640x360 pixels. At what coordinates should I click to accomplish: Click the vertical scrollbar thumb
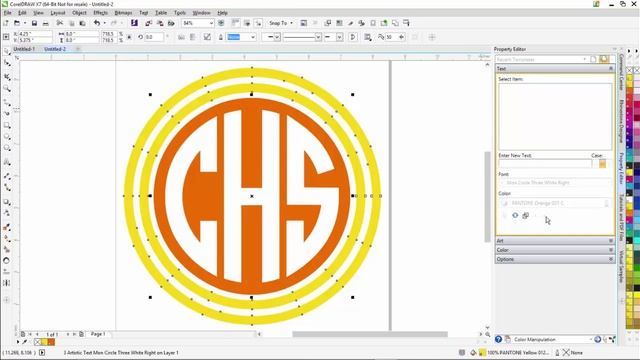click(x=487, y=197)
